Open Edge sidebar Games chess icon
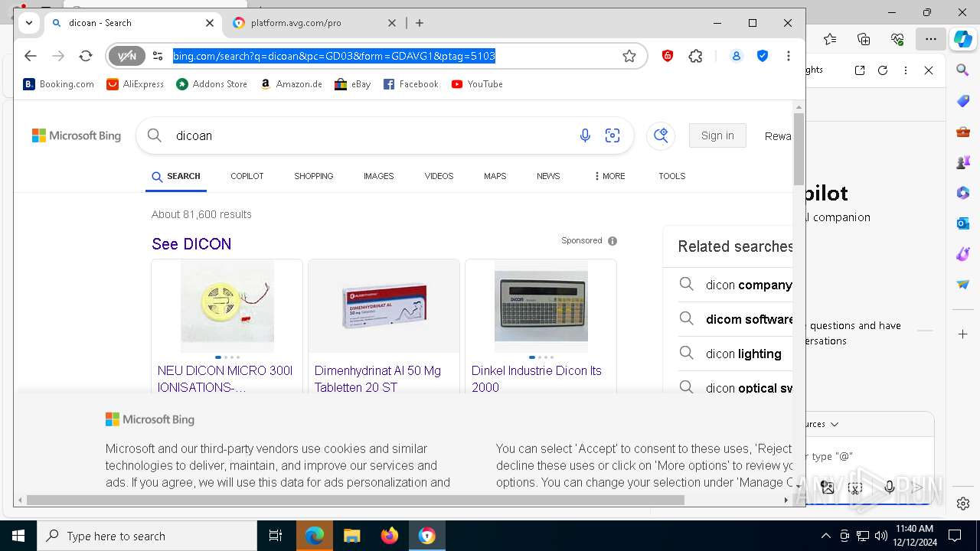The height and width of the screenshot is (551, 980). pyautogui.click(x=963, y=162)
